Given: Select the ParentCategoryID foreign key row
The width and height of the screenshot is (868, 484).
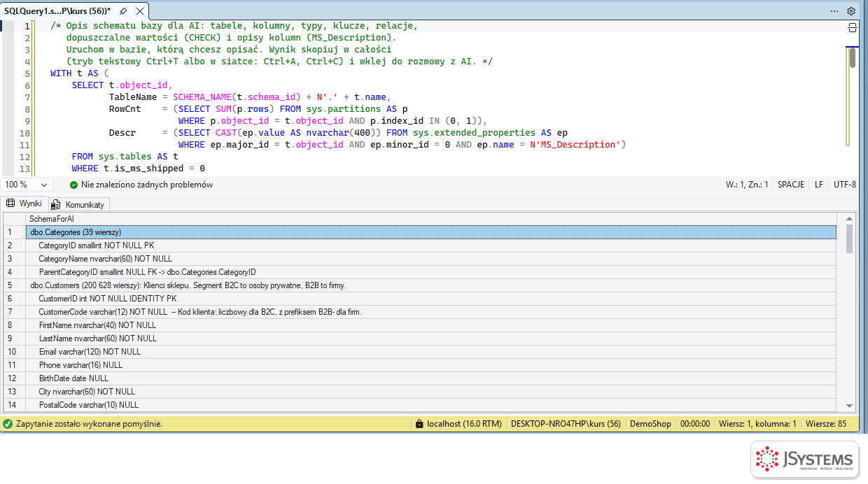Looking at the screenshot, I should pos(431,272).
